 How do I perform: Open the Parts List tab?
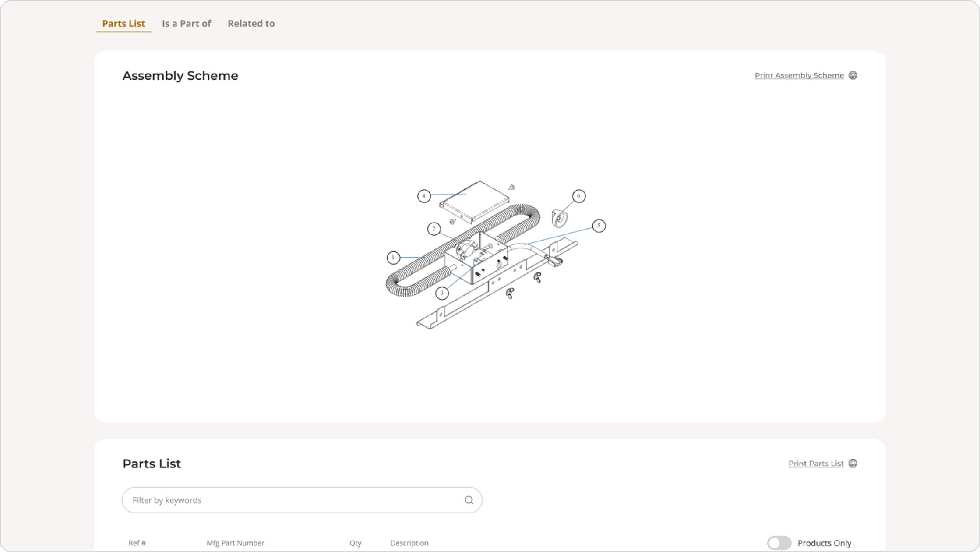pyautogui.click(x=123, y=24)
